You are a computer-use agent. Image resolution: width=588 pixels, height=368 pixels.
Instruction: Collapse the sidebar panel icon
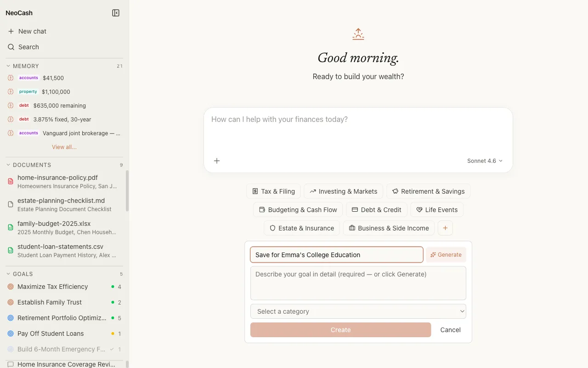[x=116, y=13]
